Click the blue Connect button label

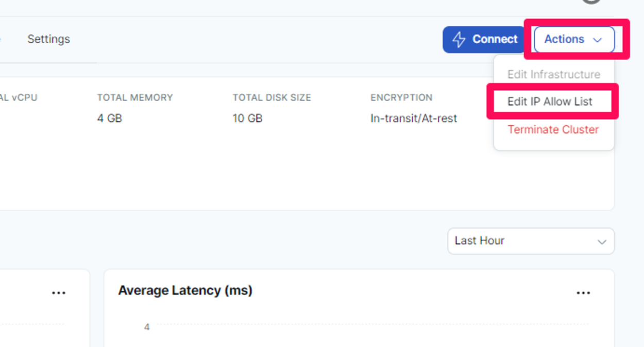tap(495, 39)
